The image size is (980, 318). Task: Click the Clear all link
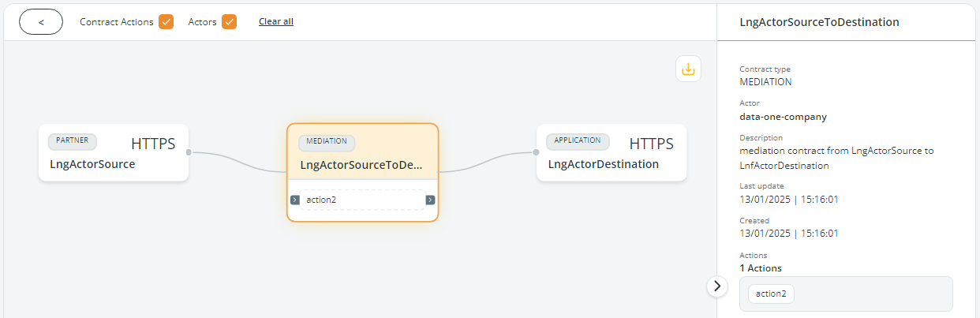tap(275, 21)
